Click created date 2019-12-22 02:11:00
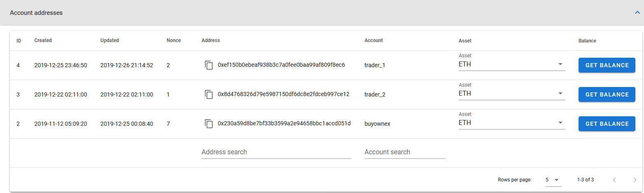 click(x=61, y=94)
